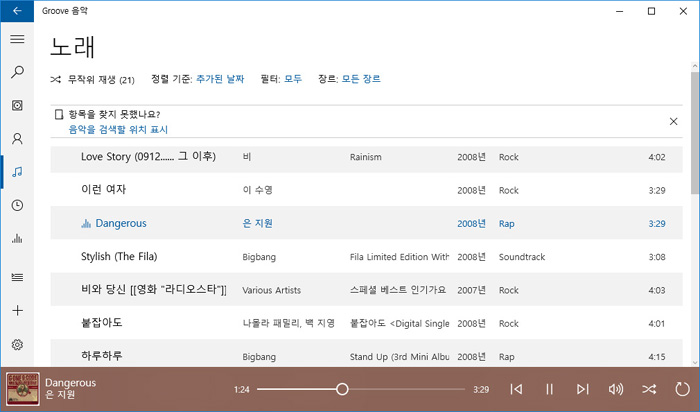Skip to previous track

tap(516, 389)
